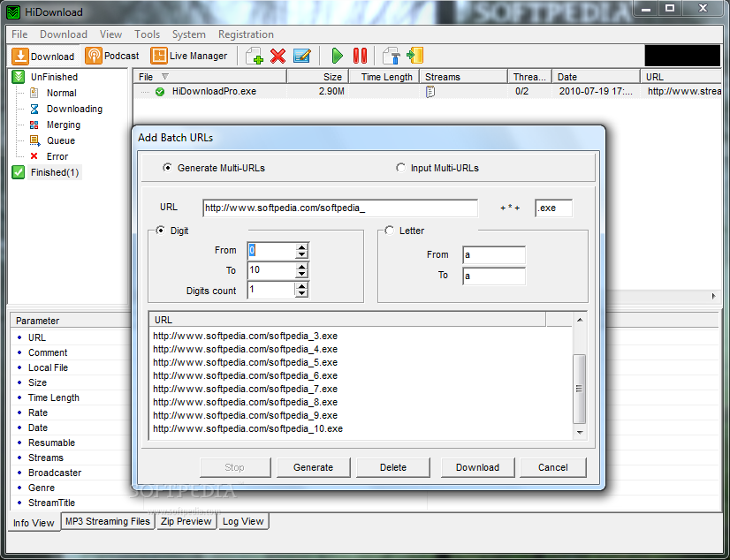
Task: Select Finished(1) category
Action: coord(55,172)
